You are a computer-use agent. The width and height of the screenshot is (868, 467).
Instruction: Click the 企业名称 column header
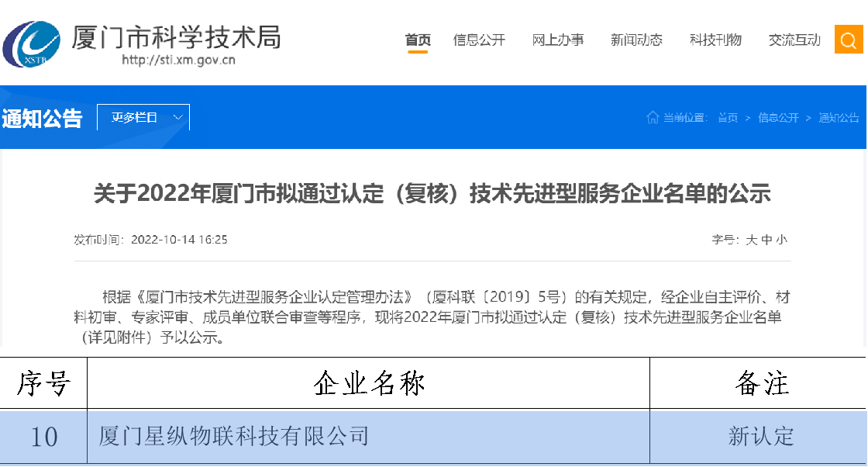[x=369, y=383]
